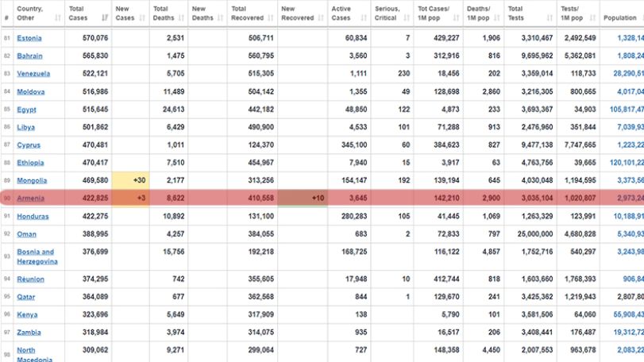This screenshot has width=644, height=362.
Task: Sort by New Cases arrow icon
Action: [142, 17]
